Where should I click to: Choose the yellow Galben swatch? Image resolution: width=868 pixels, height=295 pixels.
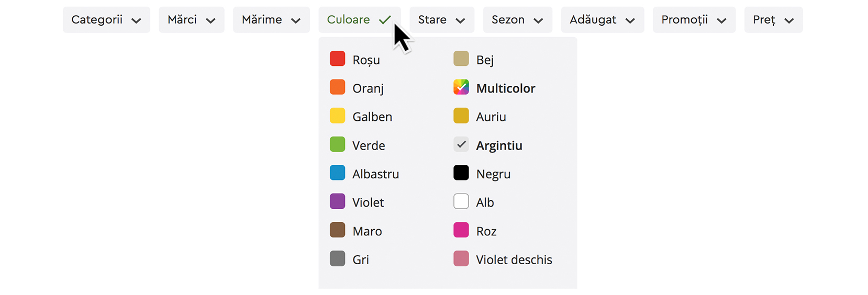(337, 116)
